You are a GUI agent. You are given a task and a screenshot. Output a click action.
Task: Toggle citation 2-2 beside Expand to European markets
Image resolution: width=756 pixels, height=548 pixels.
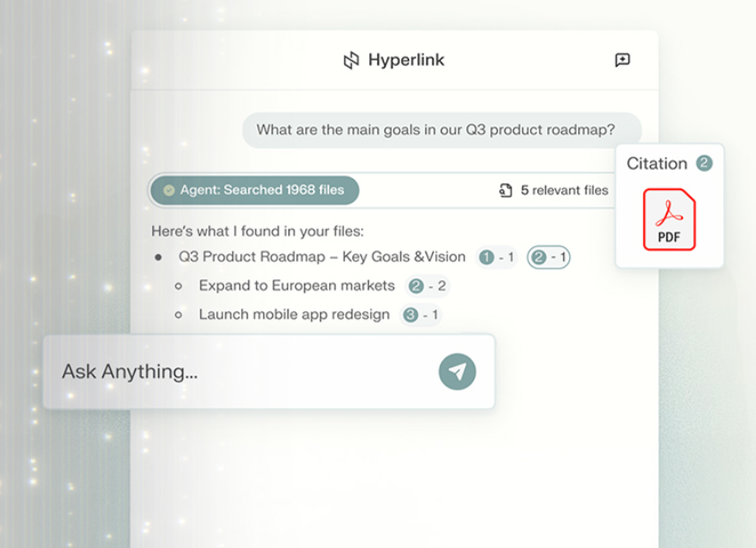(x=427, y=286)
